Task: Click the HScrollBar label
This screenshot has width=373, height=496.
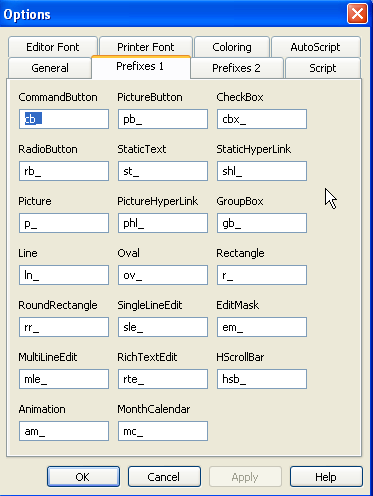Action: pos(240,357)
